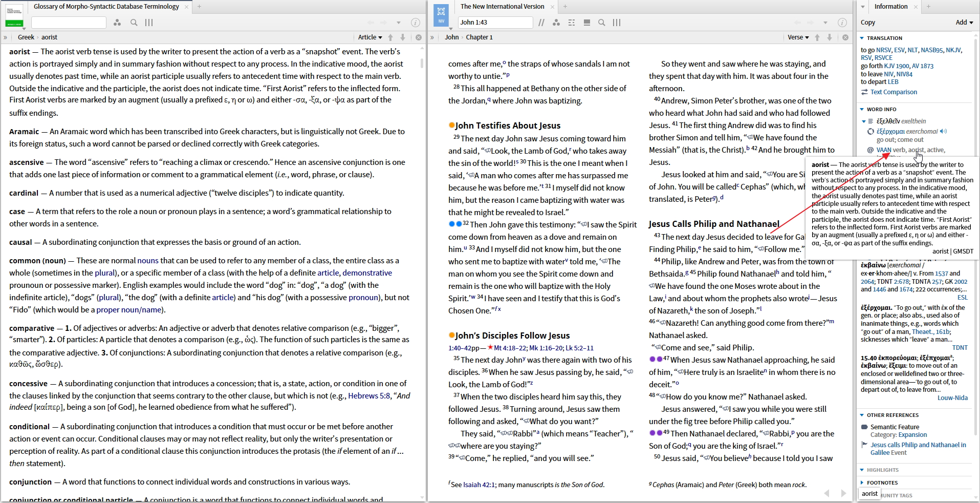Open visual filters in NIV toolbar
The height and width of the screenshot is (503, 980).
[556, 23]
